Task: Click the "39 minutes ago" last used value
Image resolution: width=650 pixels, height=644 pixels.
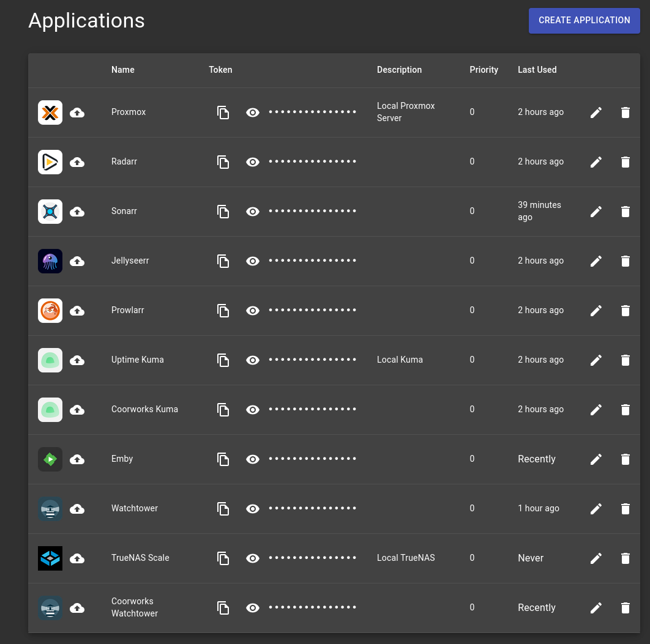Action: point(539,211)
